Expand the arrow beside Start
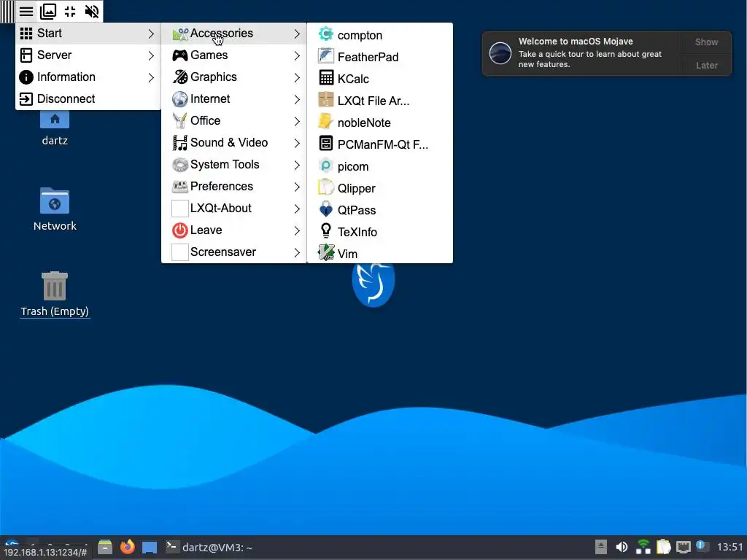Viewport: 747px width, 560px height. tap(151, 34)
